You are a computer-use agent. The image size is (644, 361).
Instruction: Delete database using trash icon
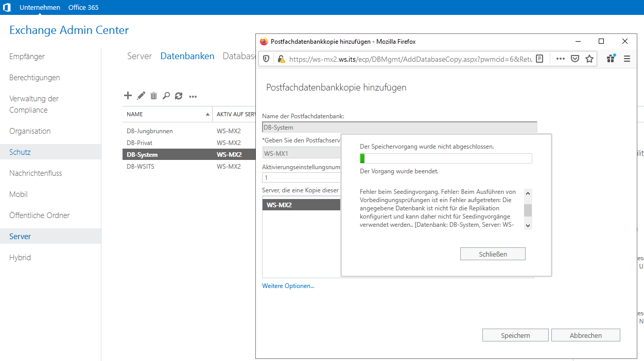coord(153,96)
